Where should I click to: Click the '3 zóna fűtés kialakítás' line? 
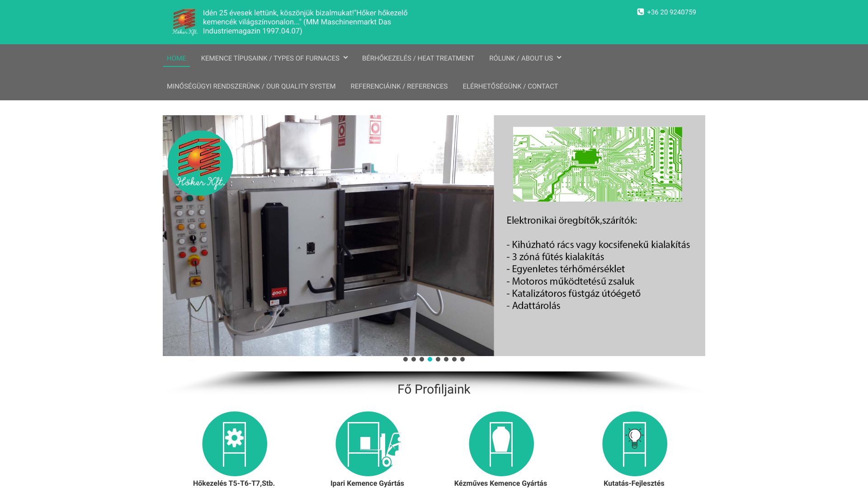(555, 257)
